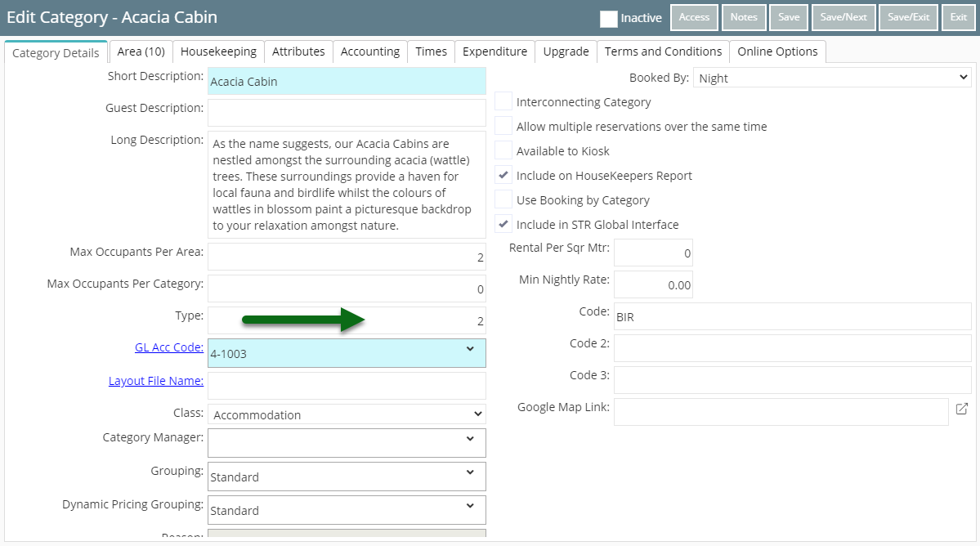Focus the Layout File Name input
This screenshot has height=546, width=980.
347,386
